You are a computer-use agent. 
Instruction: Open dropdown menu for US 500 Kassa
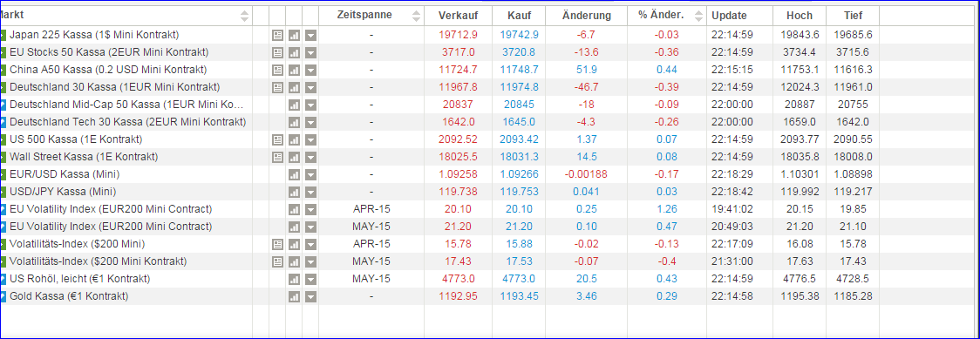tap(310, 139)
